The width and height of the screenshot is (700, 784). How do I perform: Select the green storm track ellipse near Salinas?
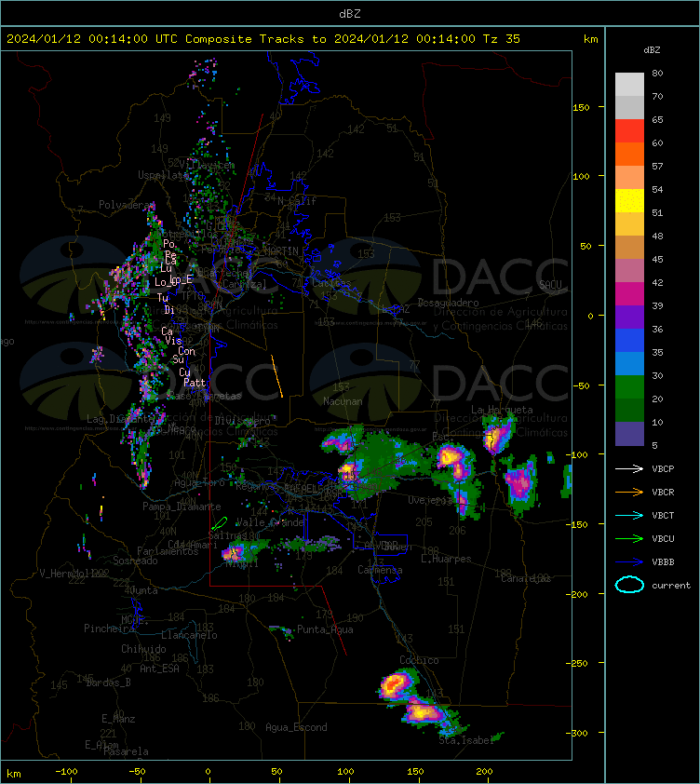click(x=219, y=523)
